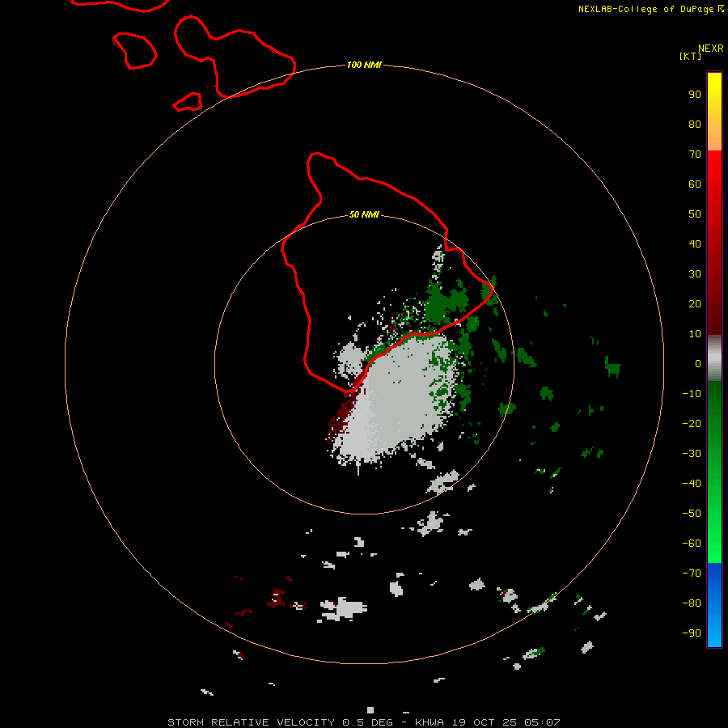Viewport: 728px width, 728px height.
Task: Click the "-40" scale label
Action: coord(692,484)
